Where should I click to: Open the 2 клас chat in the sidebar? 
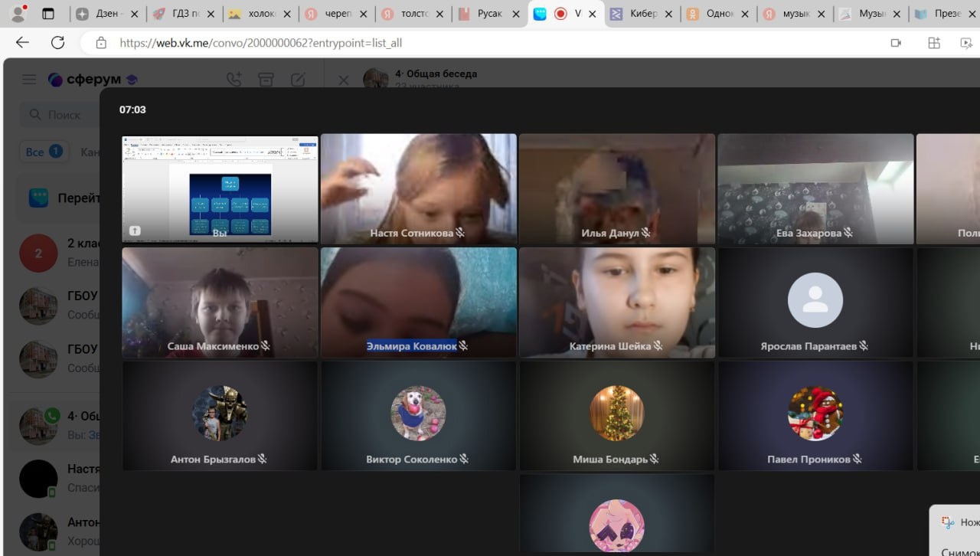click(59, 253)
